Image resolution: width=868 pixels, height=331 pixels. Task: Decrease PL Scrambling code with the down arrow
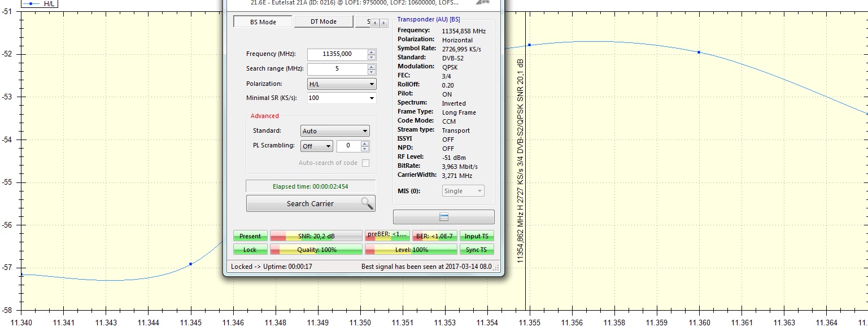(365, 149)
